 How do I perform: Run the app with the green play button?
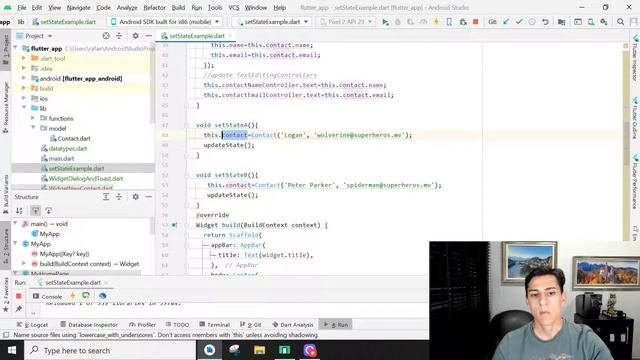385,22
